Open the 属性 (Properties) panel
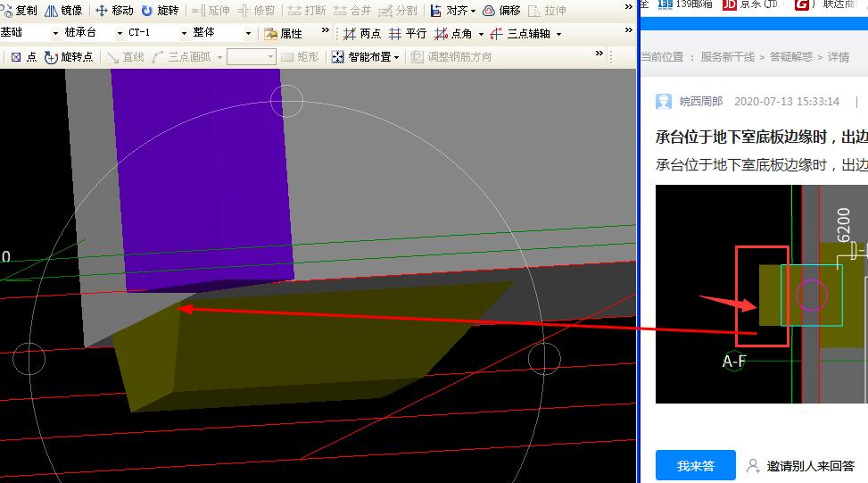The width and height of the screenshot is (868, 483). (284, 34)
